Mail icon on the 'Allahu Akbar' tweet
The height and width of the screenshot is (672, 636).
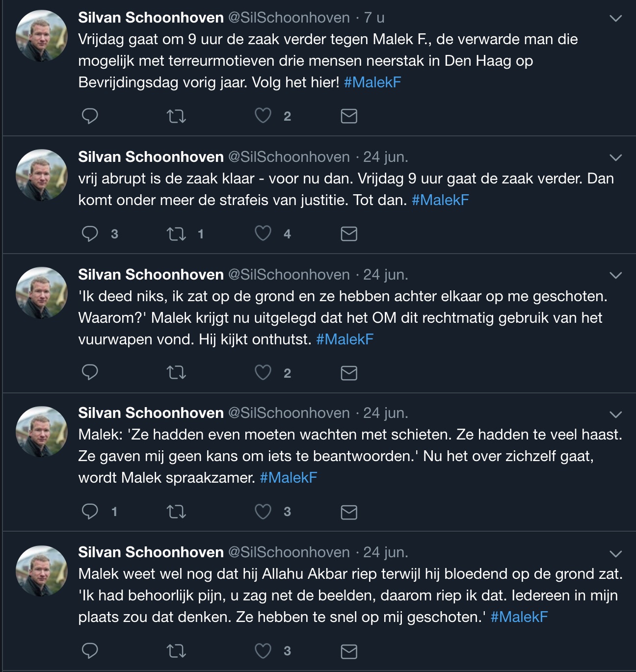point(349,651)
